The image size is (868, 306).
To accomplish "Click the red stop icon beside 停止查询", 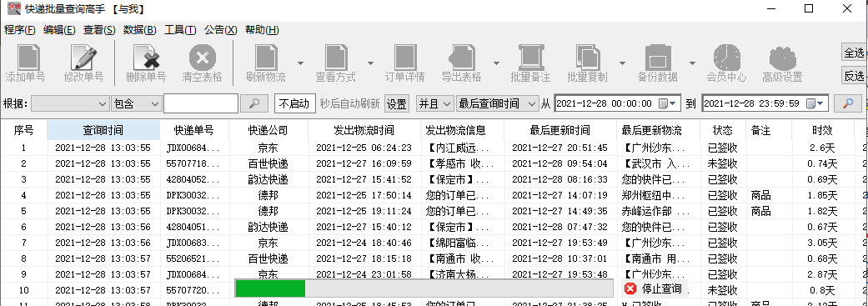I will [630, 288].
